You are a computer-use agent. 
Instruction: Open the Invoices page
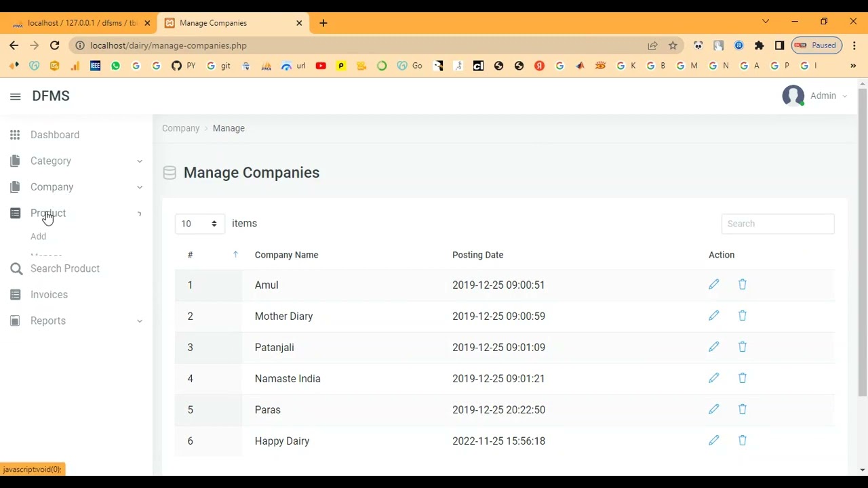coord(49,295)
